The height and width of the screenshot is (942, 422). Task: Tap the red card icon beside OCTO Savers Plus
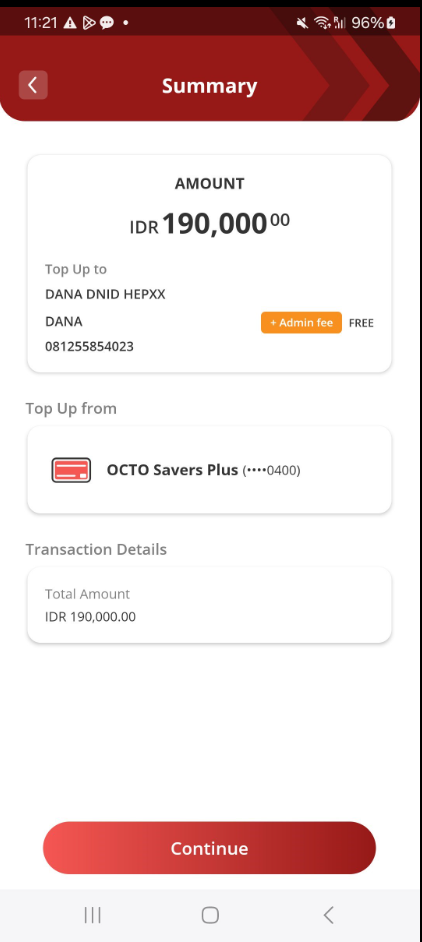pyautogui.click(x=71, y=470)
